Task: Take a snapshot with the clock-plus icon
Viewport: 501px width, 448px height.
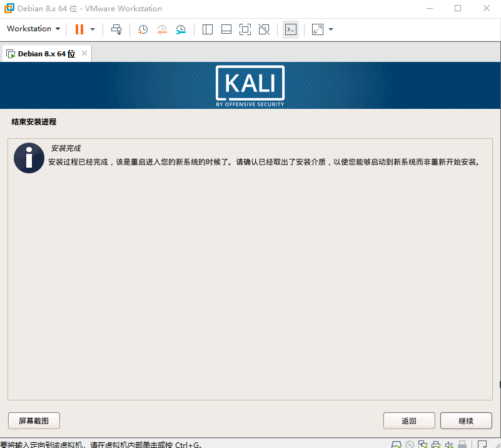Action: 143,29
